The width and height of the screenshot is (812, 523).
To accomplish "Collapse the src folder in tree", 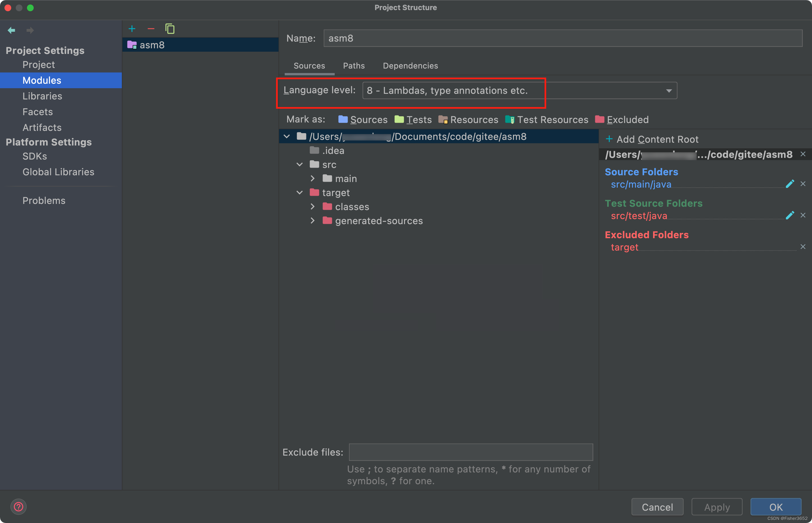I will [299, 165].
